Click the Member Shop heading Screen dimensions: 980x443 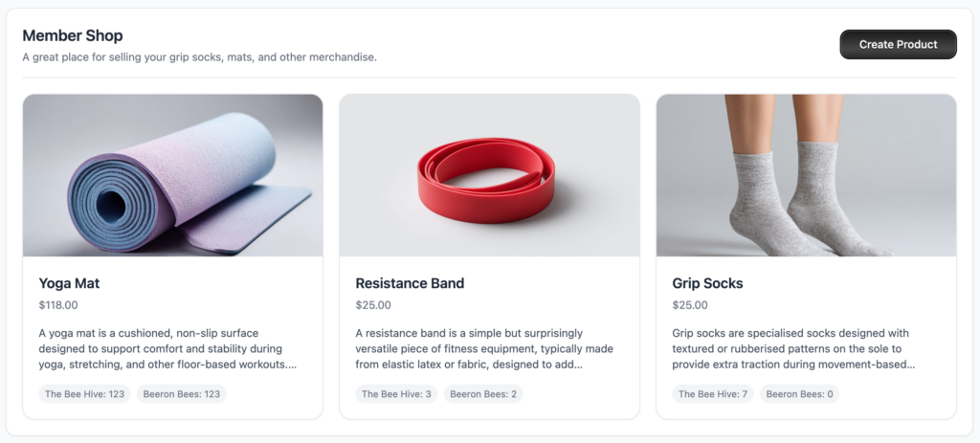pyautogui.click(x=73, y=35)
